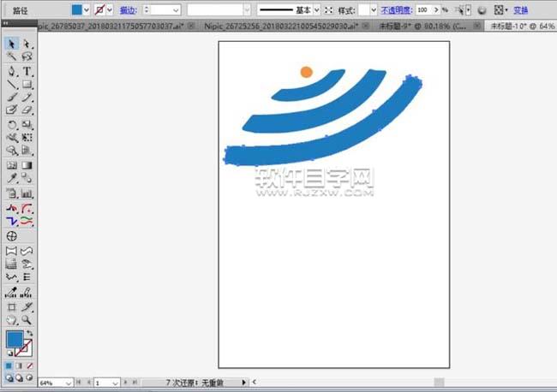The height and width of the screenshot is (392, 557).
Task: Open the 变换 transform panel link
Action: 520,10
